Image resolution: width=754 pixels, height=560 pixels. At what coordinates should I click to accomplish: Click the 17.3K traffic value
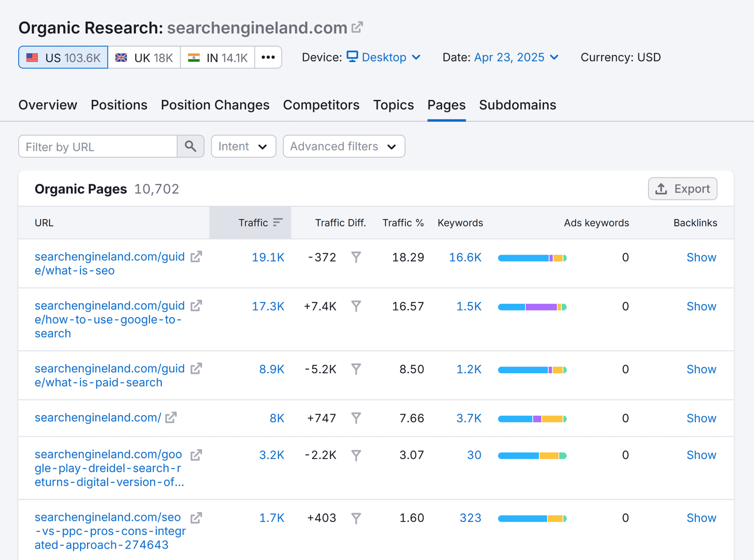pos(268,306)
